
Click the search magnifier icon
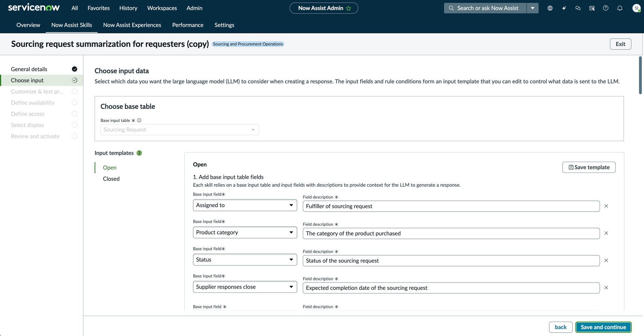(451, 8)
